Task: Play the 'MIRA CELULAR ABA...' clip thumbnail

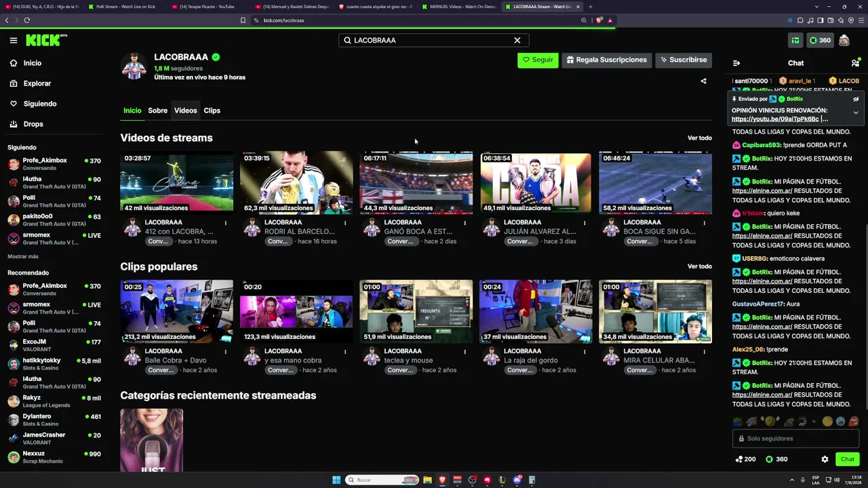Action: 656,311
